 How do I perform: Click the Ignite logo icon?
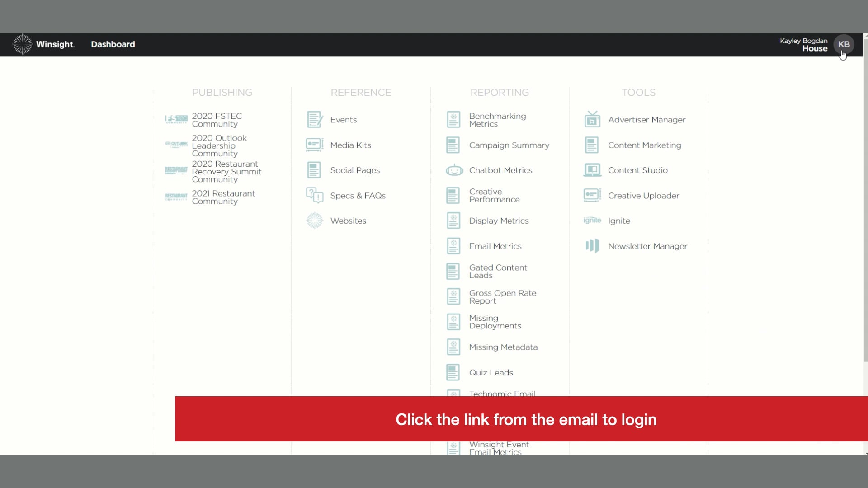tap(592, 221)
